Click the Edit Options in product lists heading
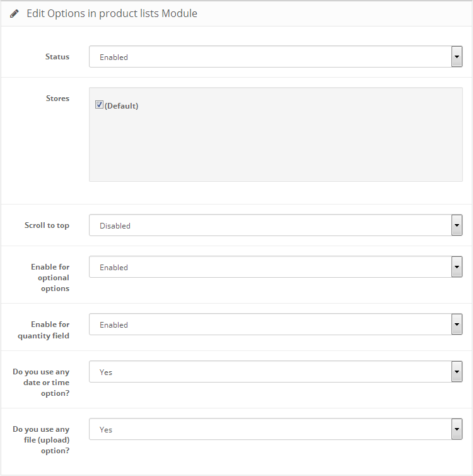This screenshot has height=476, width=473. coord(112,14)
